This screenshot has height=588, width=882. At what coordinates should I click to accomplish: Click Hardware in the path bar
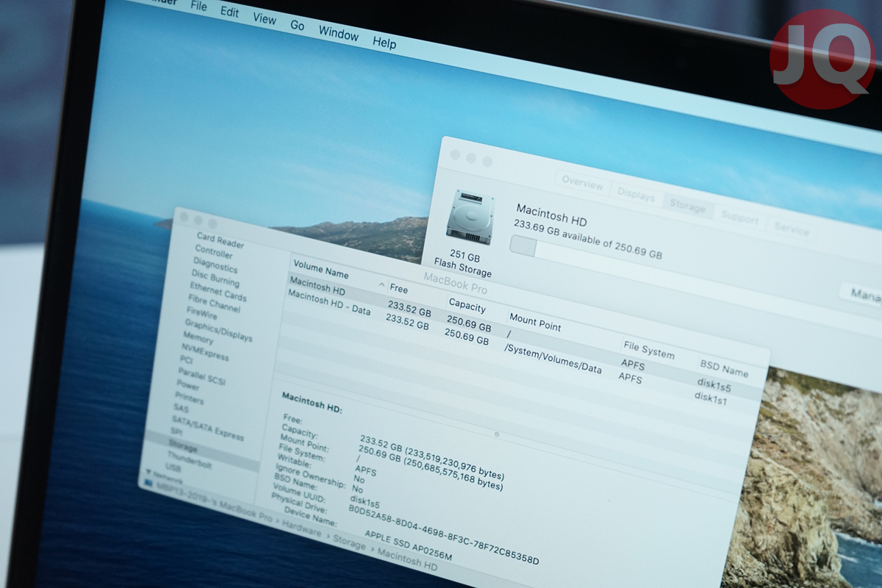(x=302, y=529)
